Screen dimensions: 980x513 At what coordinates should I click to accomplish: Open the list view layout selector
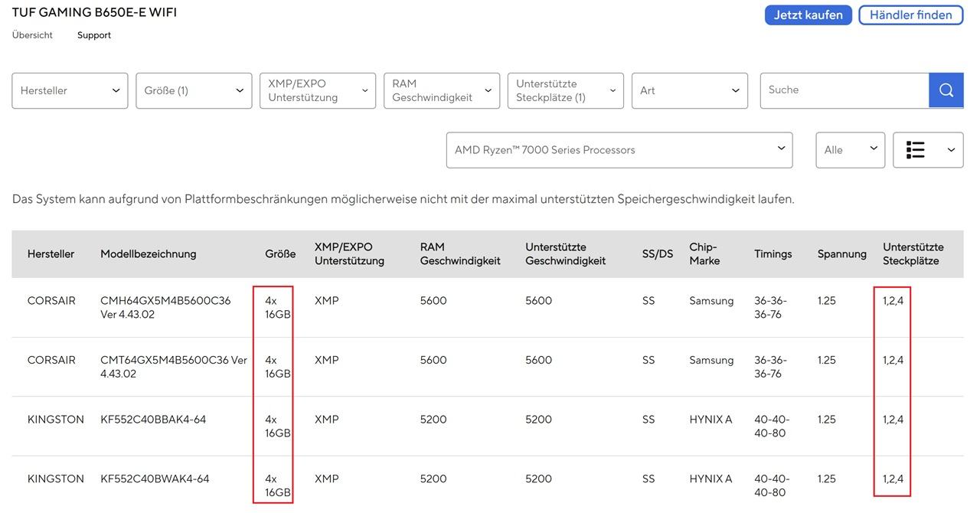[x=928, y=150]
